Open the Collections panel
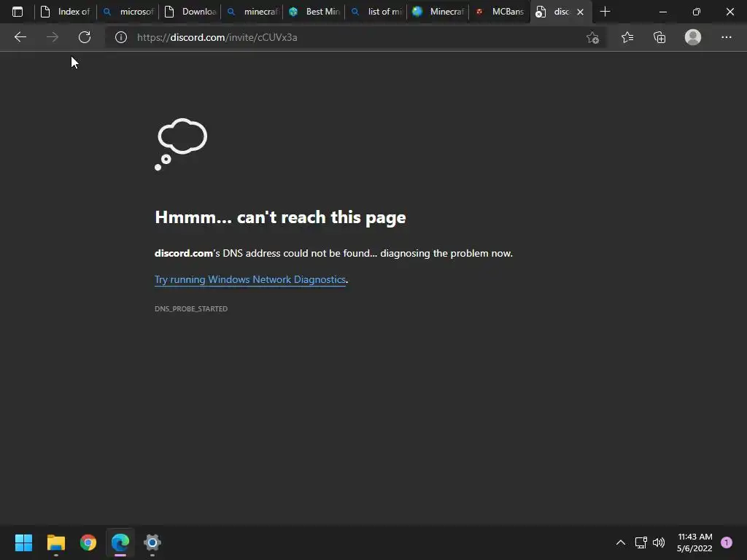747x560 pixels. [659, 37]
